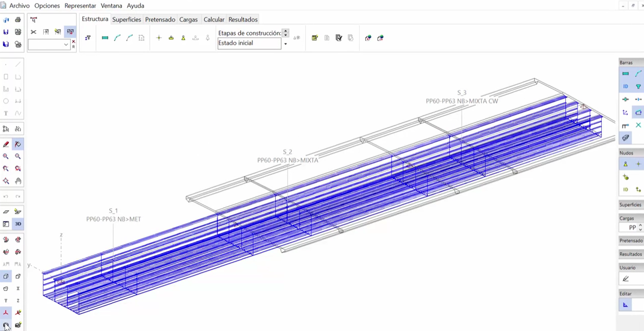Screen dimensions: 644x331
Task: Open the Estado inicial dropdown arrow
Action: click(285, 44)
